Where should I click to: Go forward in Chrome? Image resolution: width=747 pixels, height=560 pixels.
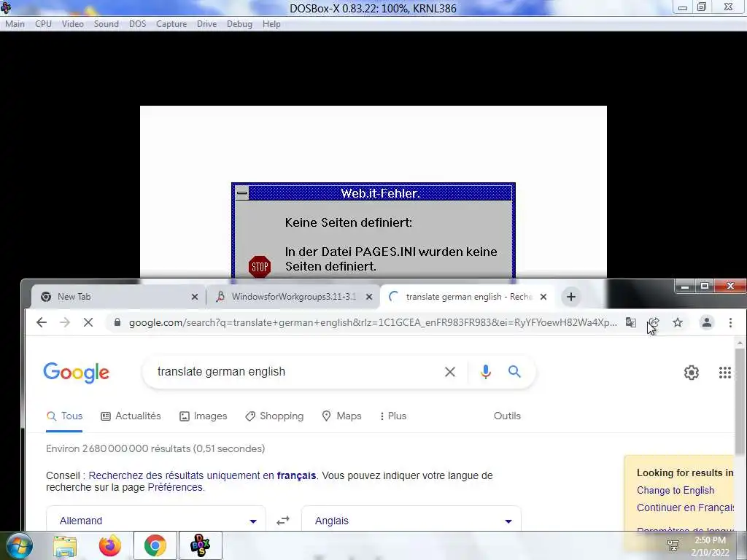(x=65, y=322)
